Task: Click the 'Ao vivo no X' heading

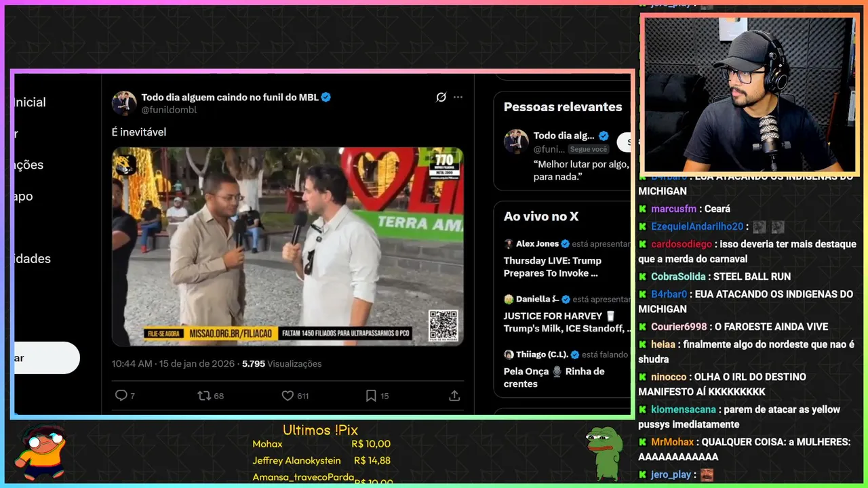Action: 541,217
